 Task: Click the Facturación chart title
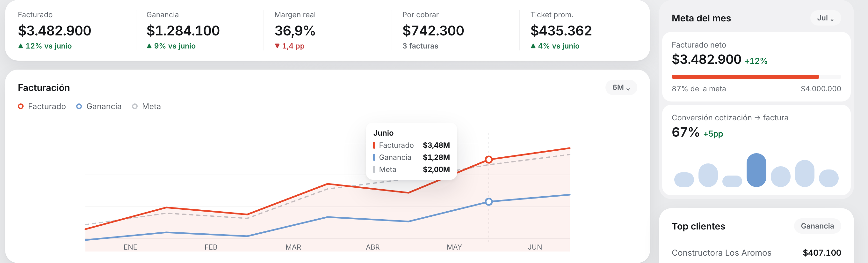(44, 88)
